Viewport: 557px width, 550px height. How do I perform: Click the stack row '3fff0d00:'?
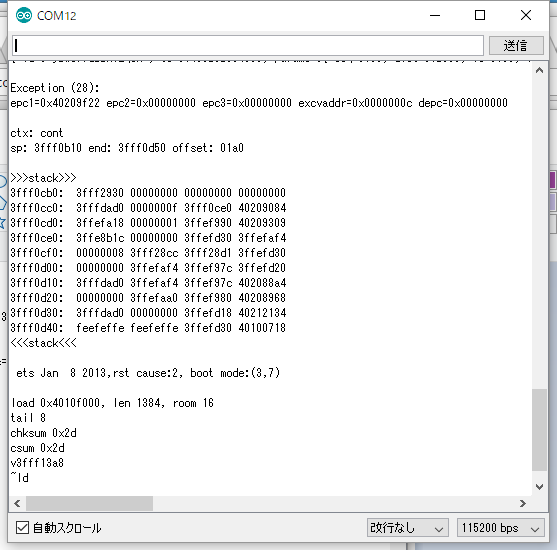148,268
